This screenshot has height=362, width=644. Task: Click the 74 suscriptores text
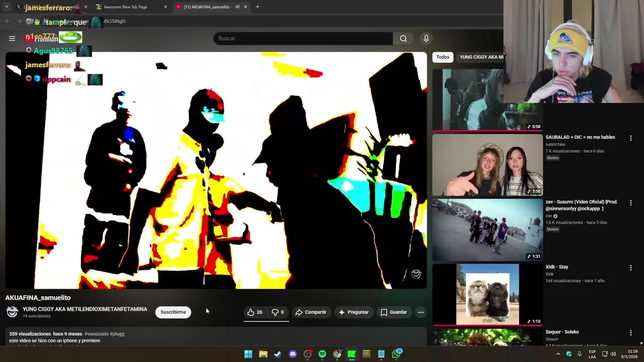point(36,316)
